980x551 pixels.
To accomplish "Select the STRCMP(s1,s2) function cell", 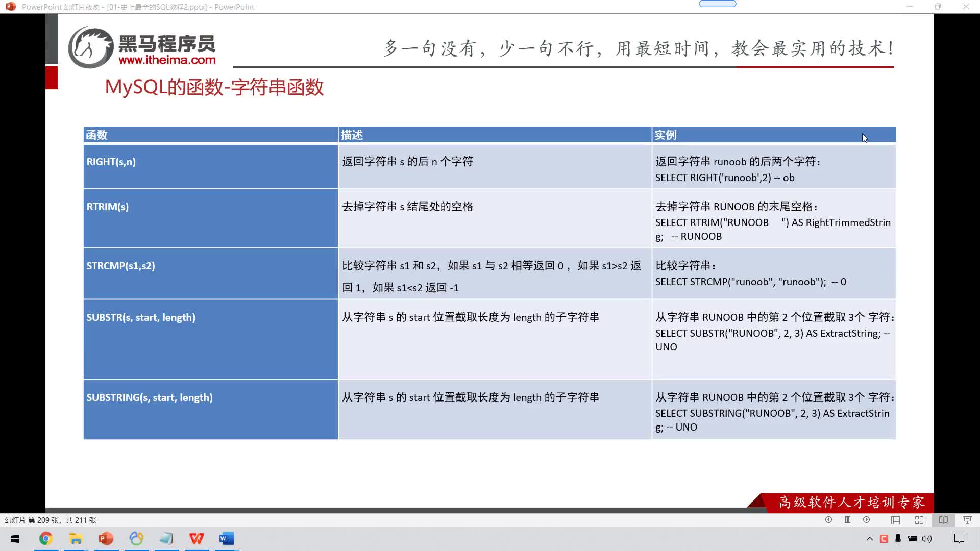I will pyautogui.click(x=210, y=273).
